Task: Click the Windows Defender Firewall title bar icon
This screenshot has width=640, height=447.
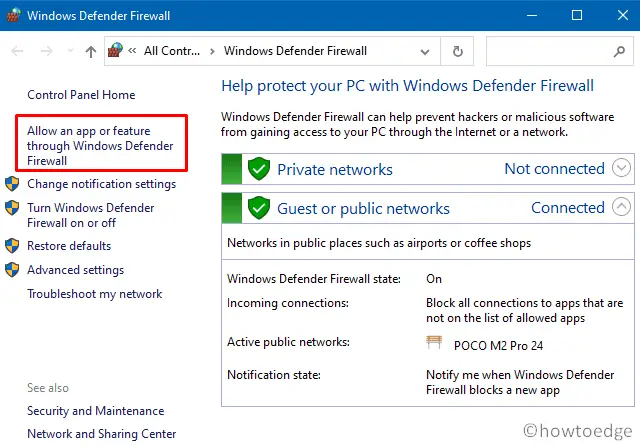Action: [x=13, y=15]
